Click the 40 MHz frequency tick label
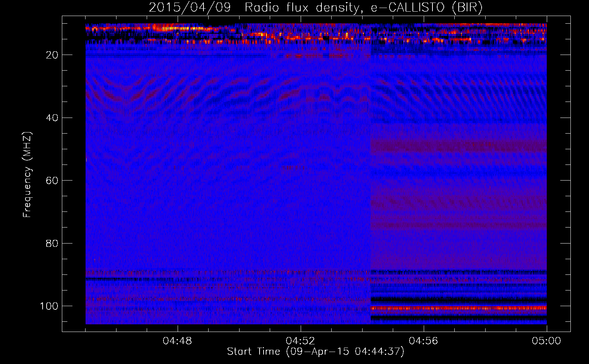This screenshot has height=364, width=589. [x=52, y=118]
